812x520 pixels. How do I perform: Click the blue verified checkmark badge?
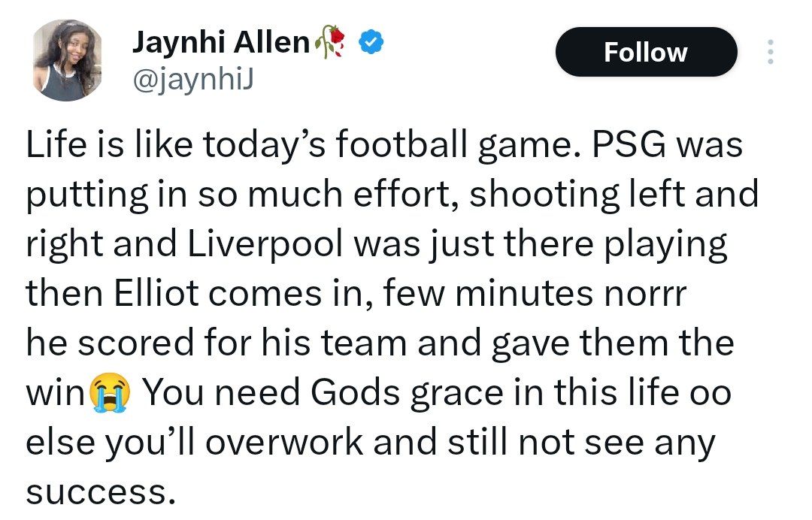click(371, 42)
